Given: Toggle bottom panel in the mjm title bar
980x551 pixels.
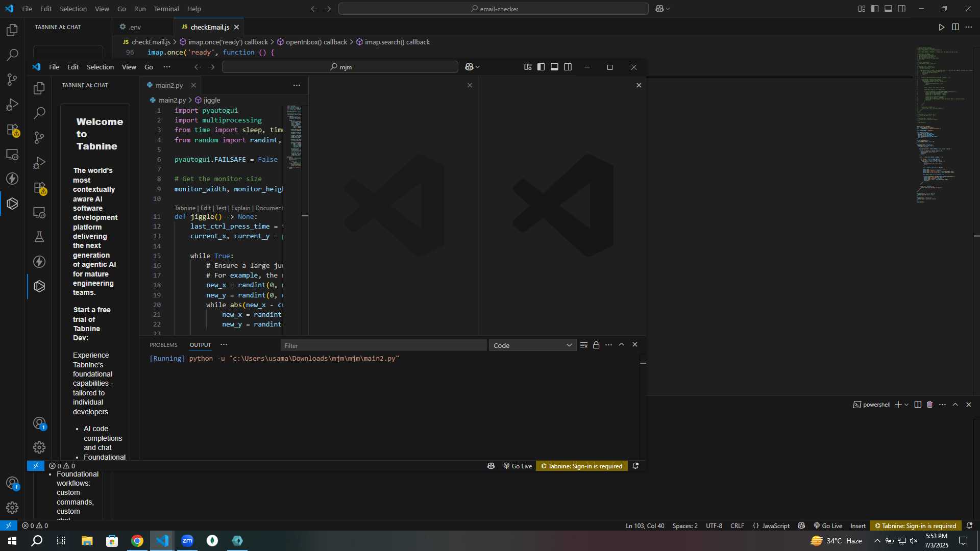Looking at the screenshot, I should [554, 67].
